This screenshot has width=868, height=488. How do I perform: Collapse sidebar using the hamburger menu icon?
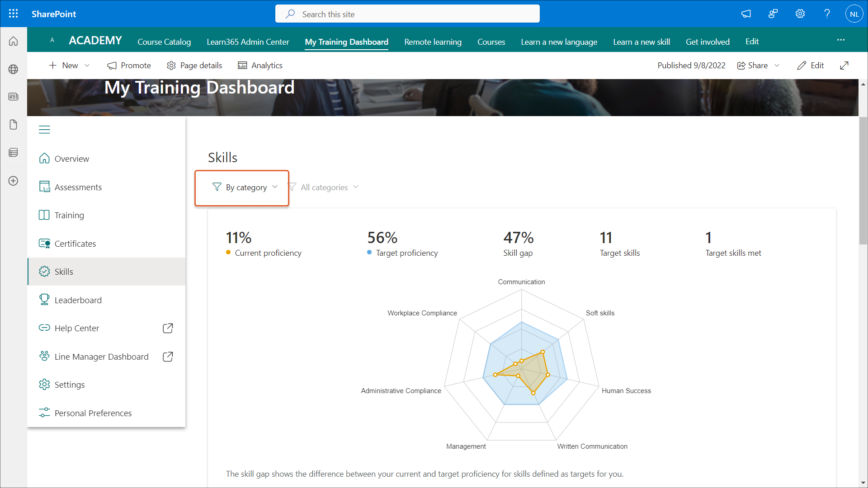[44, 130]
